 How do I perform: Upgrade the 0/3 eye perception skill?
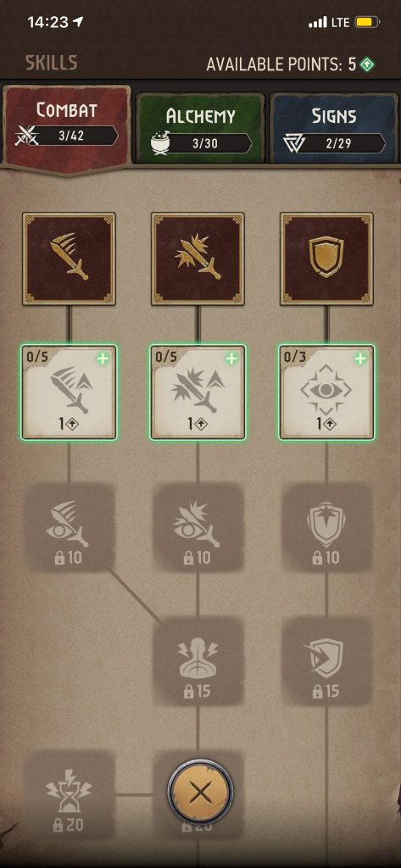(x=326, y=392)
